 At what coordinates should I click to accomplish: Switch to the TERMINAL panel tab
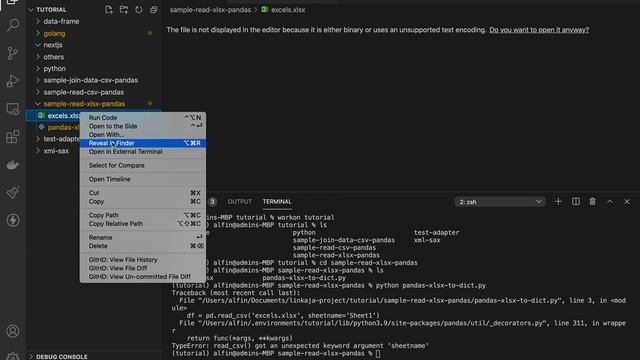[x=277, y=202]
